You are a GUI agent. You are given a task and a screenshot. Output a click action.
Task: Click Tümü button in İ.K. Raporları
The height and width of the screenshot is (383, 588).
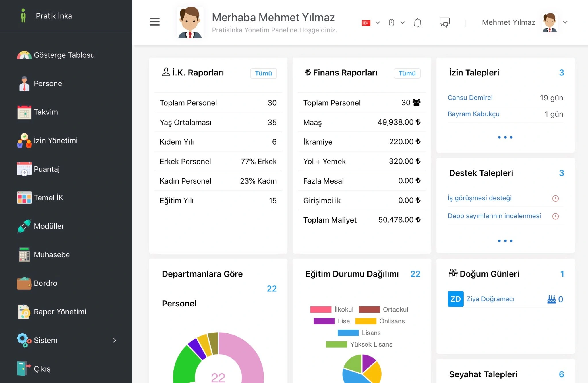(263, 73)
